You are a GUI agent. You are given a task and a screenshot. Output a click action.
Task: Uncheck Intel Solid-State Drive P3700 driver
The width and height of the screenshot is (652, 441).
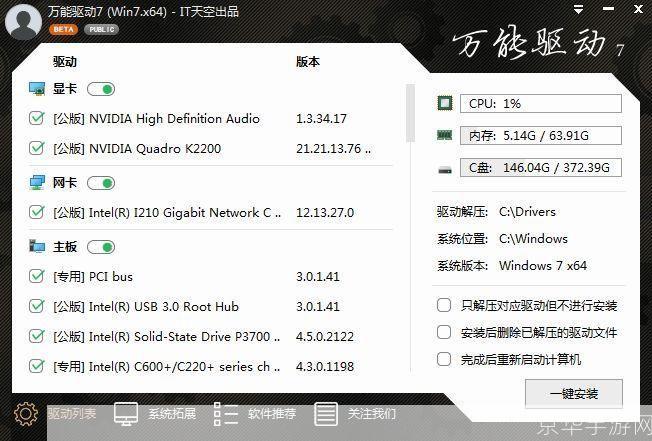37,336
